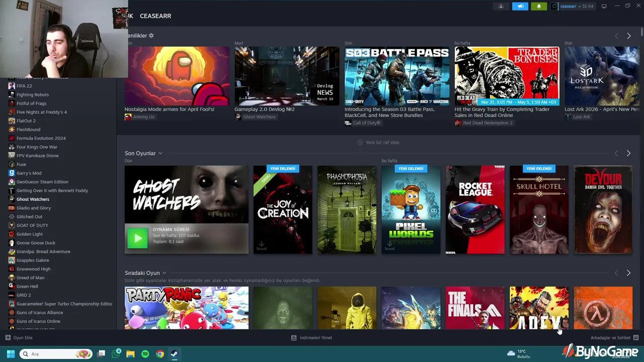Viewport: 644px width, 362px height.
Task: Open Skull Hotel game cover
Action: point(539,210)
